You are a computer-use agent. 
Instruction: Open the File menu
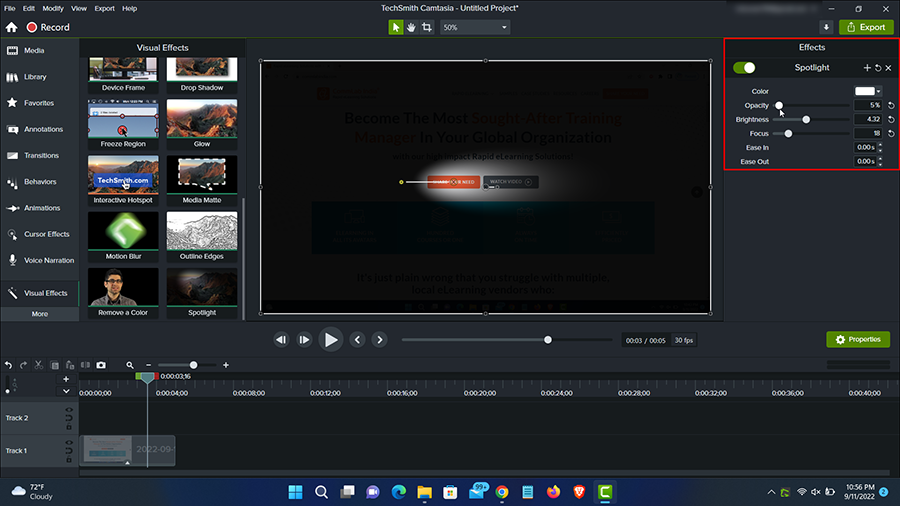[10, 8]
